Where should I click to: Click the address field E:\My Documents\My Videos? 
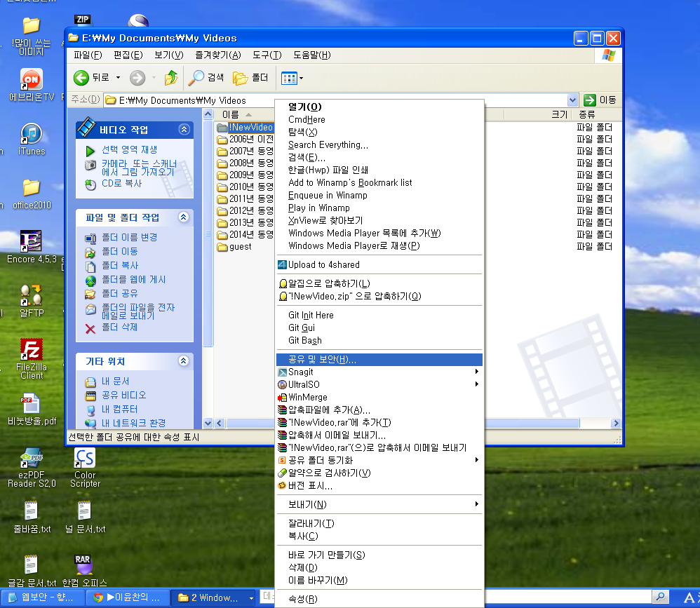pyautogui.click(x=336, y=100)
